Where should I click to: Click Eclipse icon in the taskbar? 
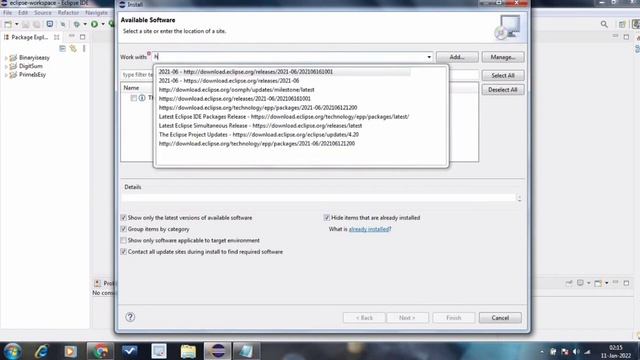pos(218,351)
